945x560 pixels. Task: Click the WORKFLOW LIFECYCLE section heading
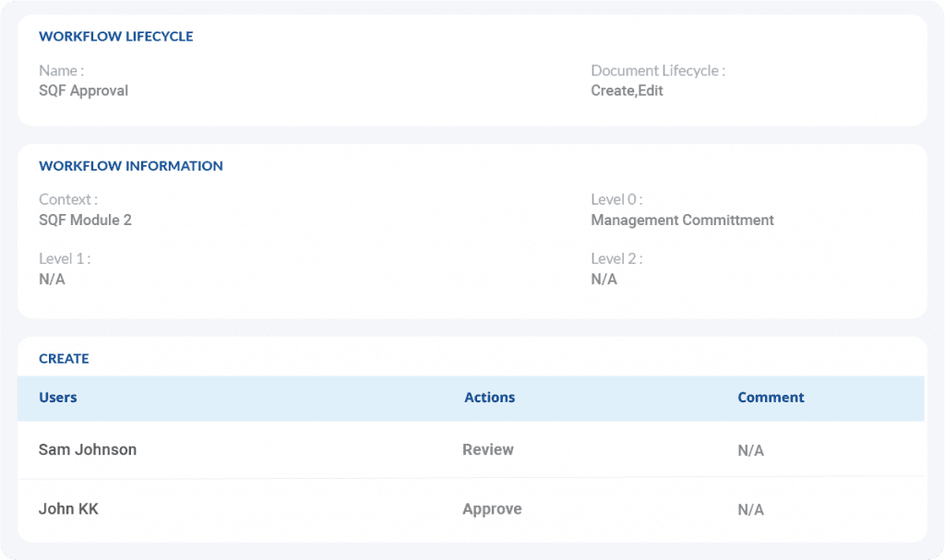coord(115,37)
